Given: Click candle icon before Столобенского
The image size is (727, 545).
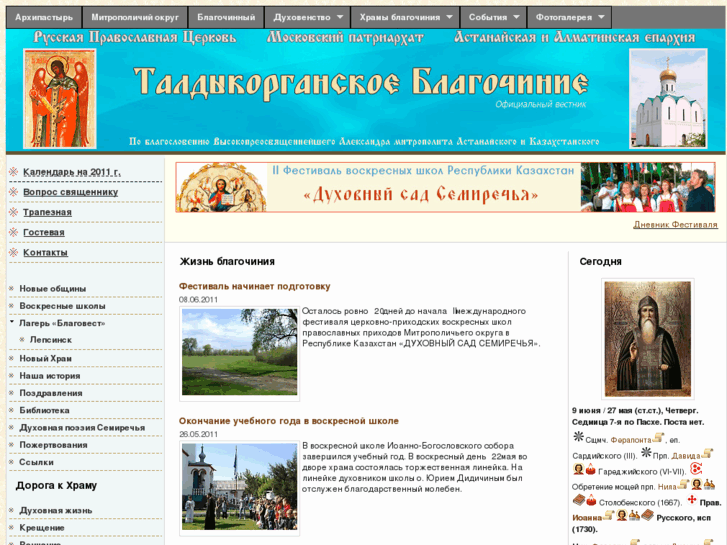Looking at the screenshot, I should (x=591, y=500).
